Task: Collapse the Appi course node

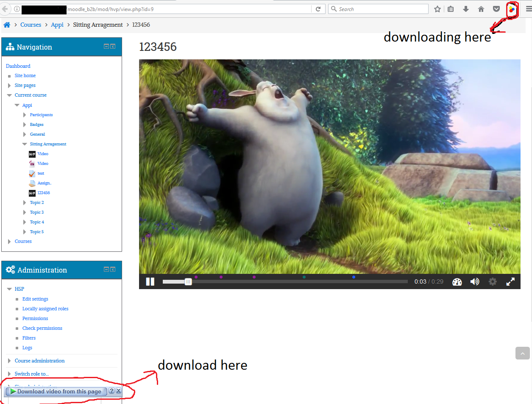Action: pyautogui.click(x=17, y=105)
